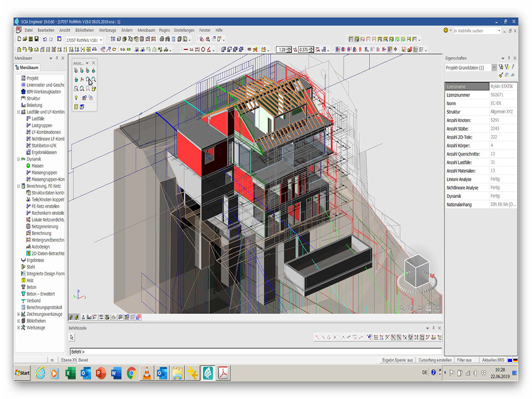This screenshot has height=399, width=532.
Task: Launch VLC media player from the taskbar
Action: tap(146, 373)
